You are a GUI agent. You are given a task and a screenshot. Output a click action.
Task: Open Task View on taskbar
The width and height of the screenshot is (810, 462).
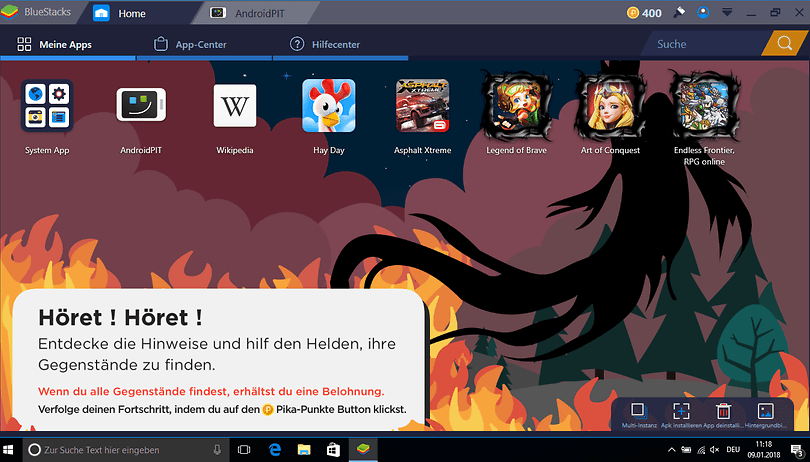(x=244, y=450)
